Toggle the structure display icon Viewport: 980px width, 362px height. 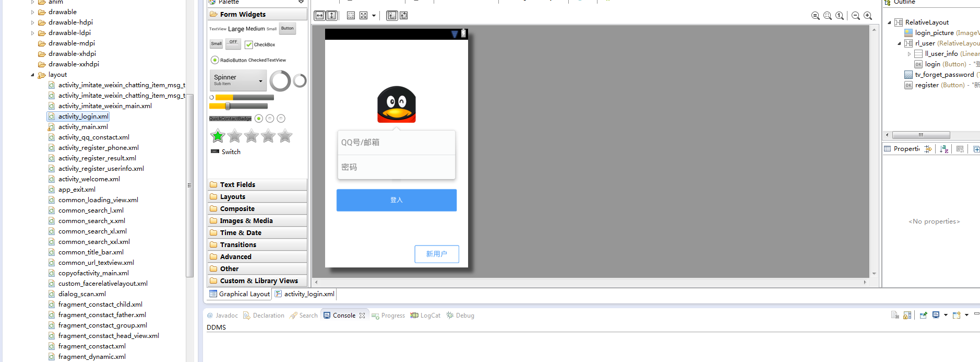coord(391,16)
